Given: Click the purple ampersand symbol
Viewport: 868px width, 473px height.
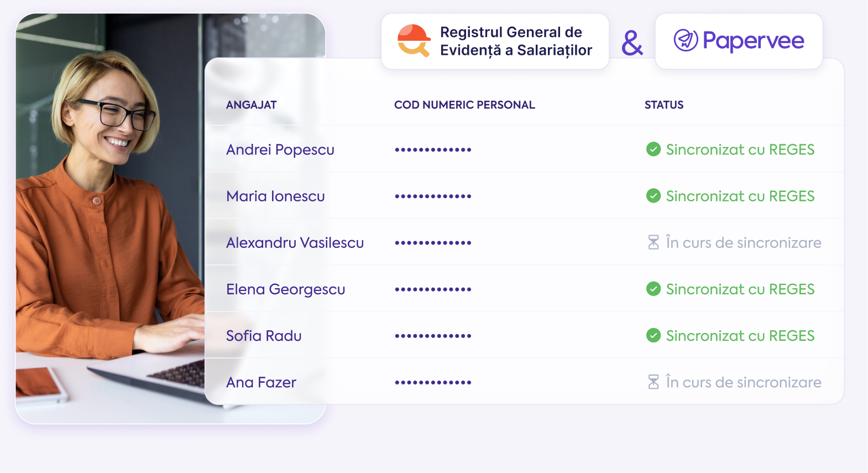Looking at the screenshot, I should coord(632,43).
